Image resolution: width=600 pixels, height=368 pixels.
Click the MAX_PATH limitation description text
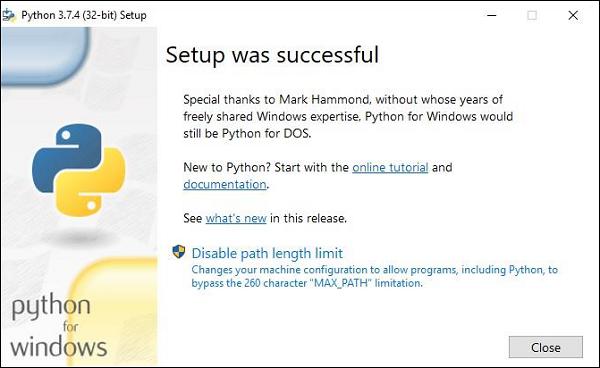(375, 276)
